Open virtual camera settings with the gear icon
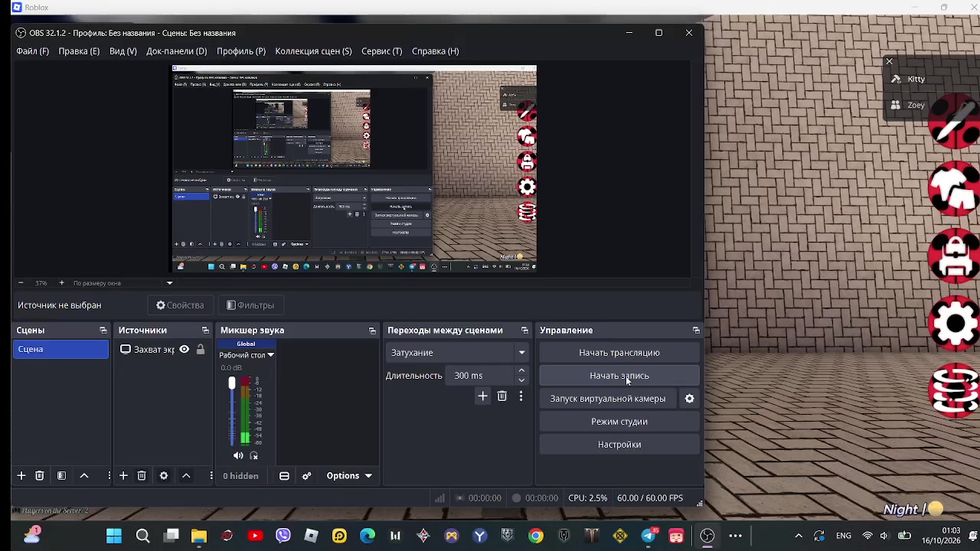This screenshot has height=551, width=980. 690,399
